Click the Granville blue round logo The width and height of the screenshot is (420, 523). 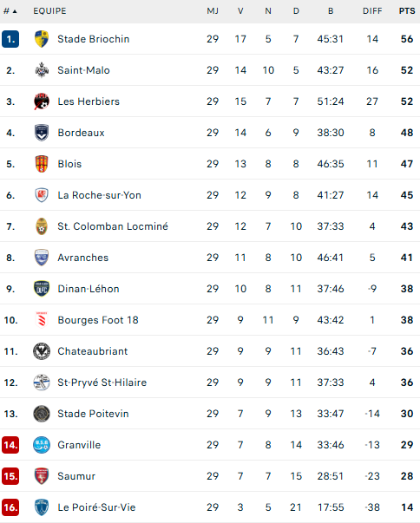pos(42,445)
